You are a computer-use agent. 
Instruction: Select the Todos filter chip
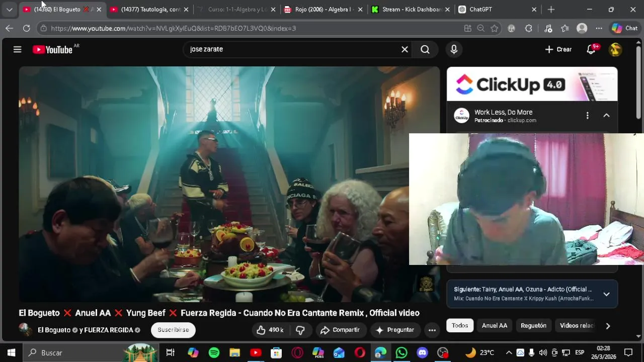(x=459, y=326)
